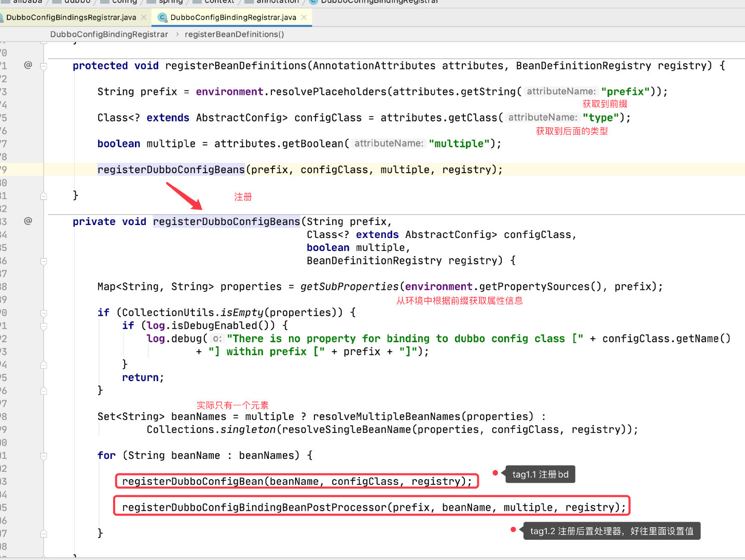
Task: Click 'getPropertySources' method call
Action: pos(534,287)
